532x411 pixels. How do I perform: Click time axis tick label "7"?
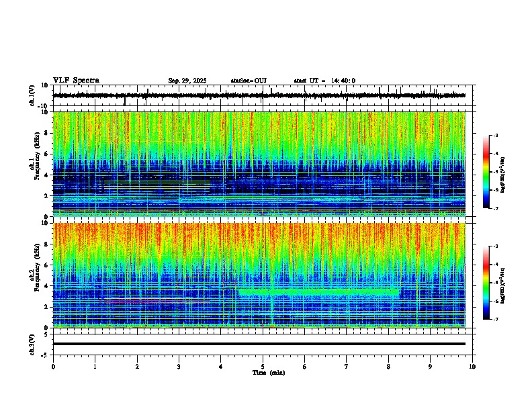click(347, 367)
